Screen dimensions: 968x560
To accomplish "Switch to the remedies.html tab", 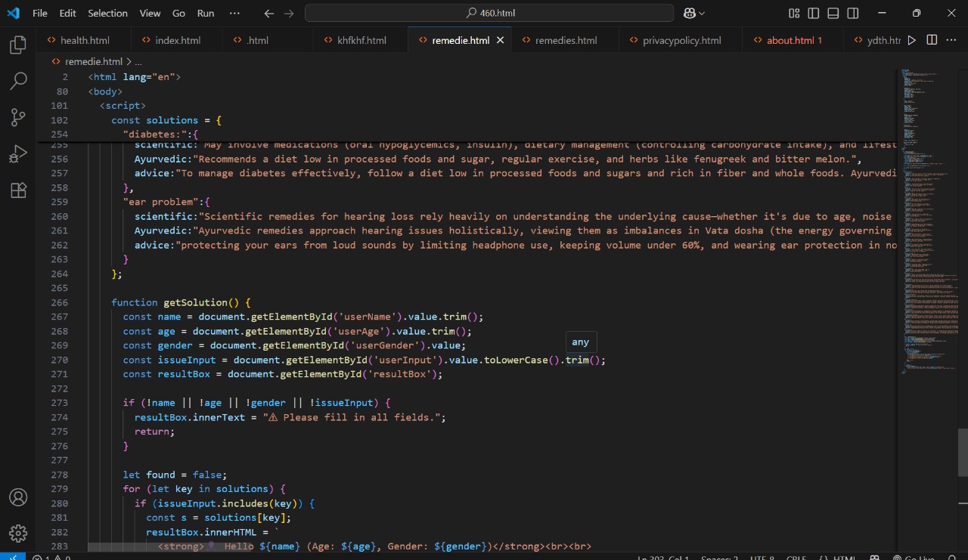I will pos(566,40).
